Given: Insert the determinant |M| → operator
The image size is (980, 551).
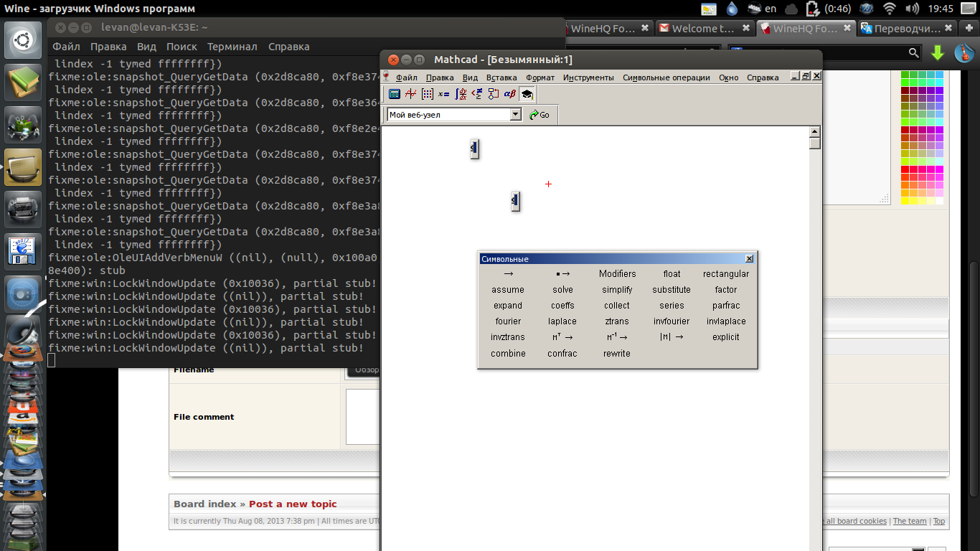Looking at the screenshot, I should (x=672, y=337).
